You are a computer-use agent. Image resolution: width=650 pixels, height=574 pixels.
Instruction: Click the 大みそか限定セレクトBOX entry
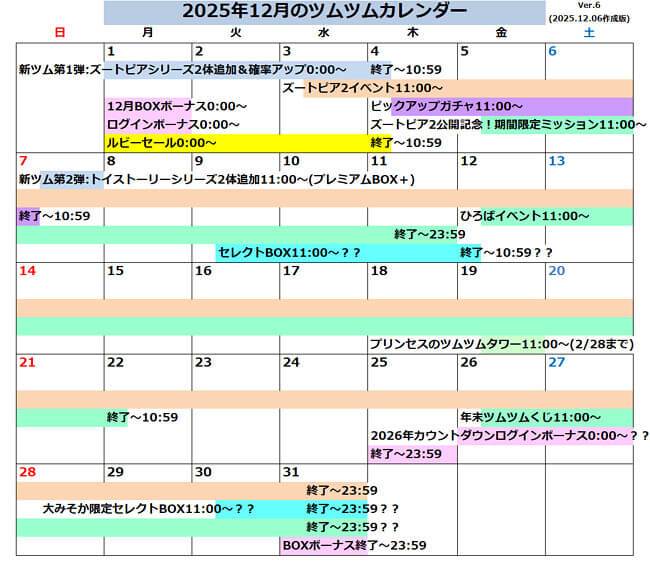point(148,509)
